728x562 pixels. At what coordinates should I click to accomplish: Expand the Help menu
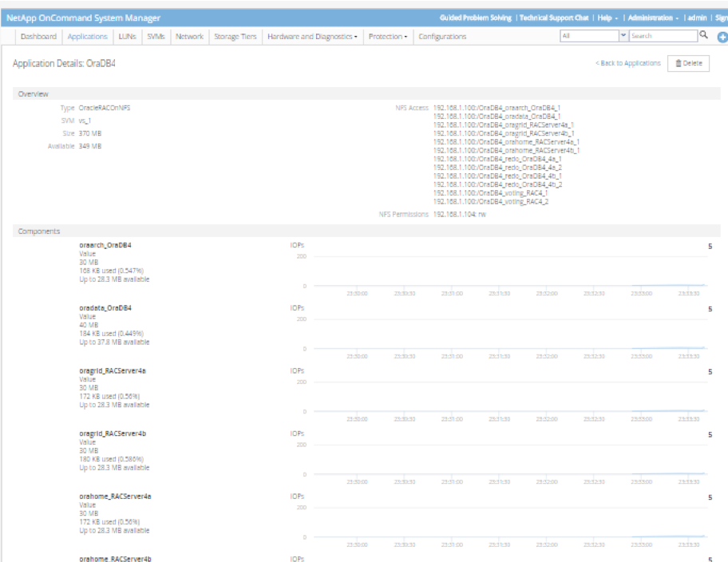coord(607,18)
